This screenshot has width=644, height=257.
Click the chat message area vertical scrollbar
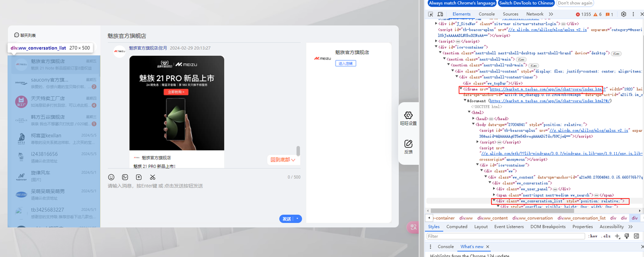pos(298,151)
